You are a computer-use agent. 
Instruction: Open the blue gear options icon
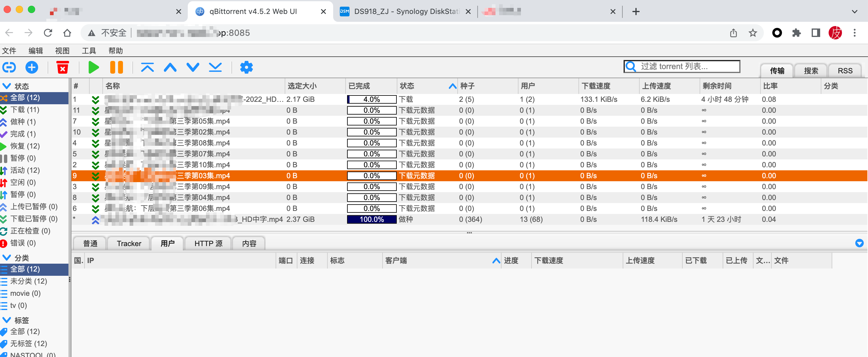pos(246,67)
